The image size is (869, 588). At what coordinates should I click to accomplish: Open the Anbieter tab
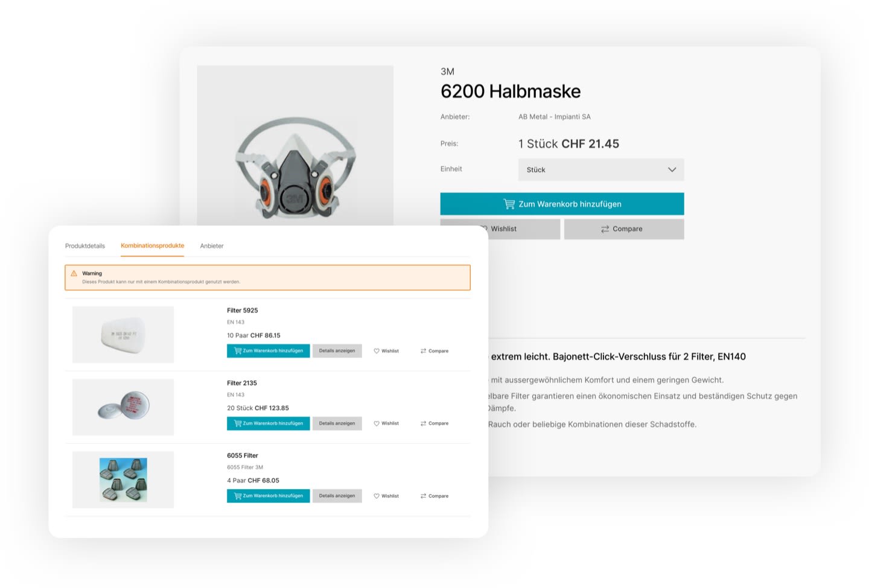pyautogui.click(x=212, y=246)
